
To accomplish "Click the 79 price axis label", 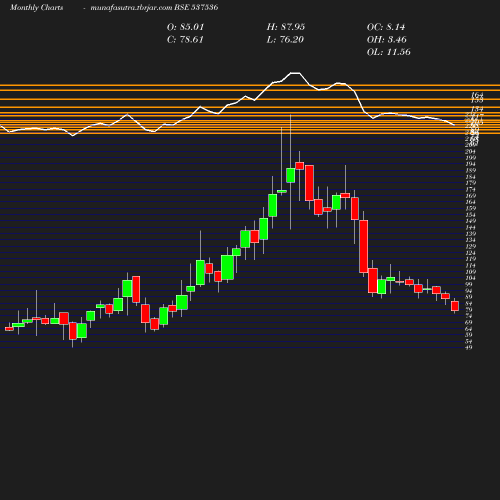I will [x=469, y=310].
